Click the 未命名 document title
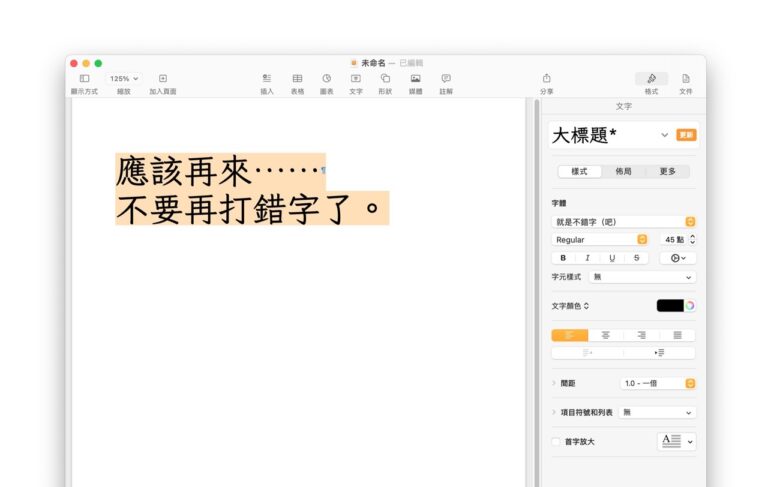 click(x=373, y=63)
